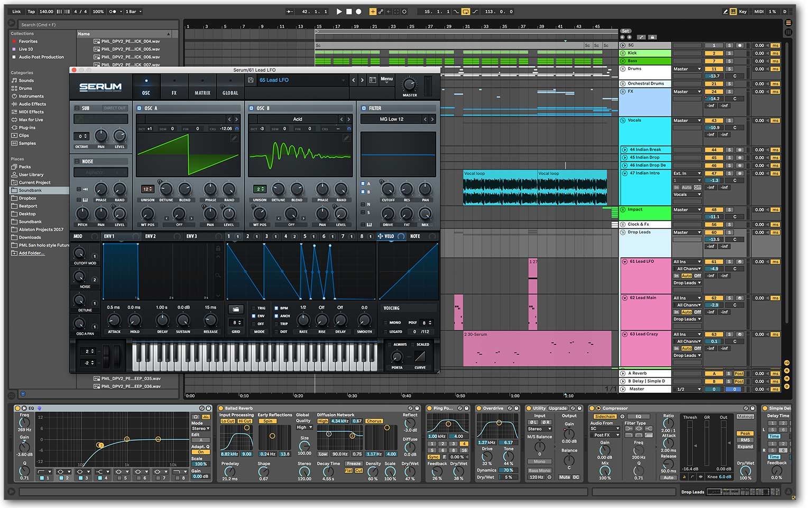812x508 pixels.
Task: Toggle Serum FILTER enable checkbox
Action: pyautogui.click(x=364, y=108)
